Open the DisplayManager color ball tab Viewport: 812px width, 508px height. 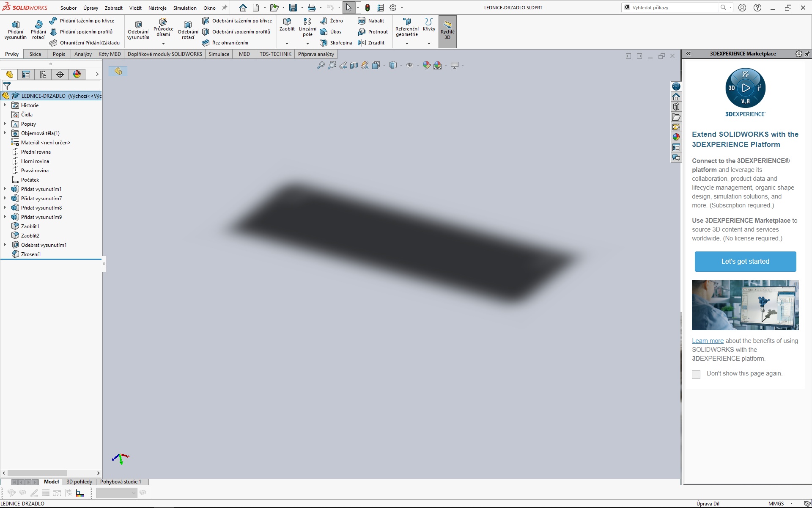pyautogui.click(x=77, y=75)
